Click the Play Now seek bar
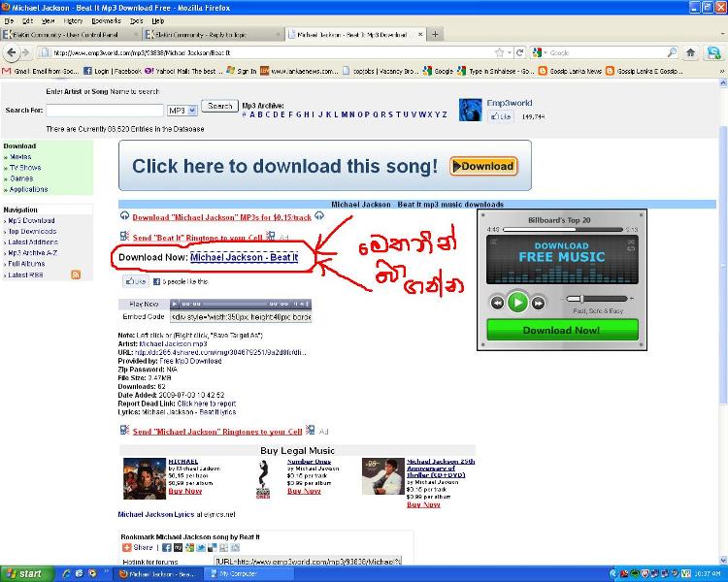This screenshot has width=728, height=582. coord(236,304)
